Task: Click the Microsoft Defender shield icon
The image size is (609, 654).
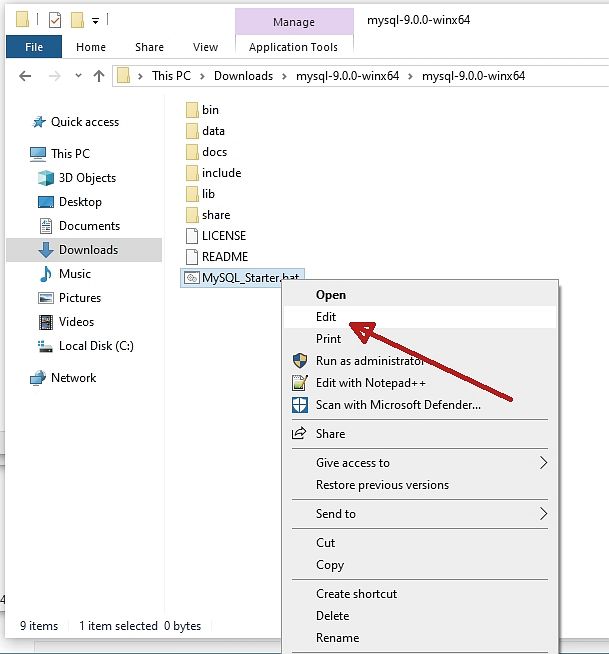Action: (300, 405)
